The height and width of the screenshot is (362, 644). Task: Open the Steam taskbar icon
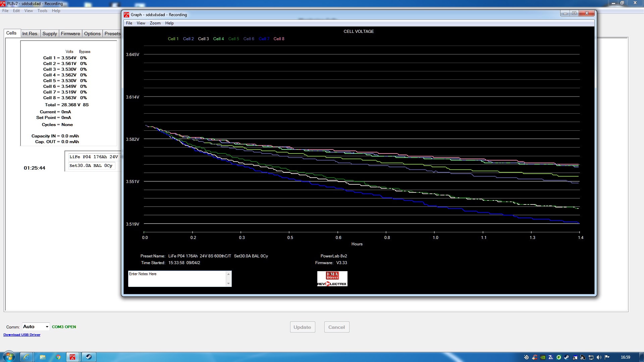(x=89, y=357)
